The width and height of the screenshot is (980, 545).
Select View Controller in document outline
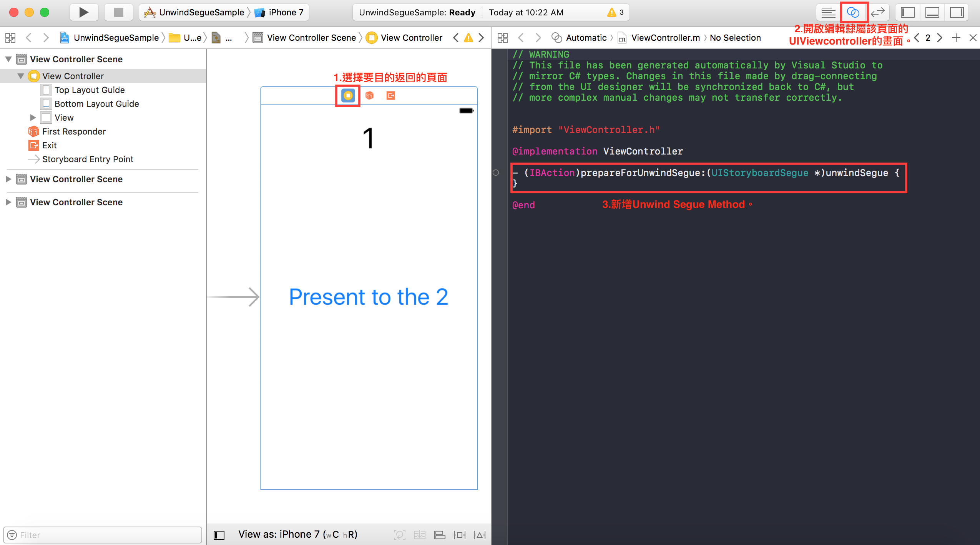[103, 76]
